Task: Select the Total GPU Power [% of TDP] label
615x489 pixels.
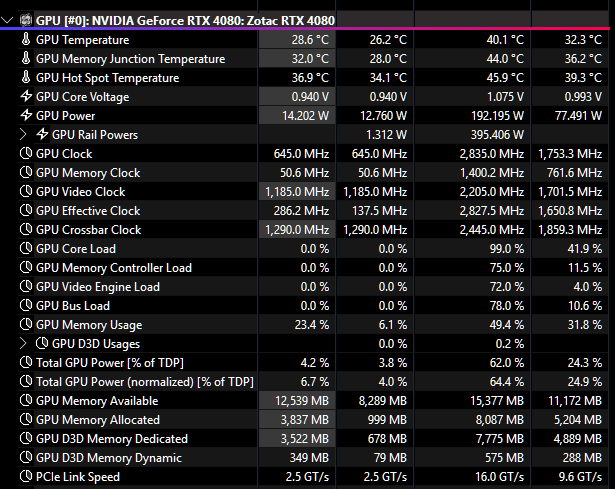Action: (x=110, y=363)
